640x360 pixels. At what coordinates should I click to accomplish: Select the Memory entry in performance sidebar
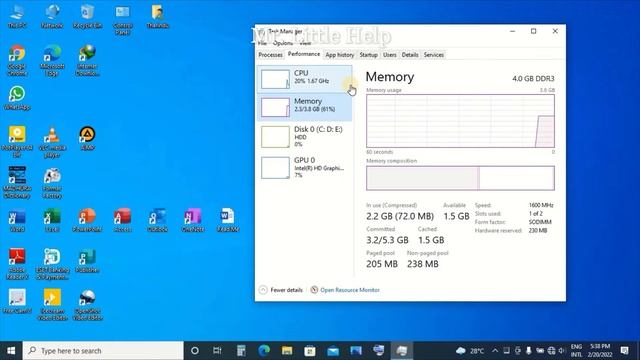(x=304, y=107)
